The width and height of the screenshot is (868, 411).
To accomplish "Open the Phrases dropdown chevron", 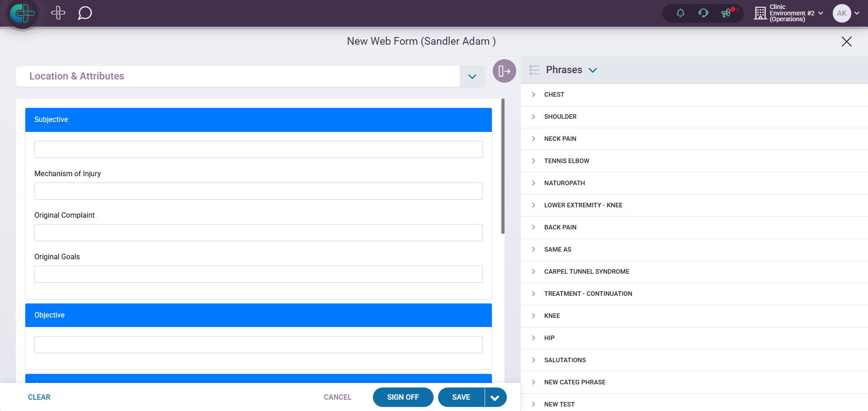I will (593, 70).
